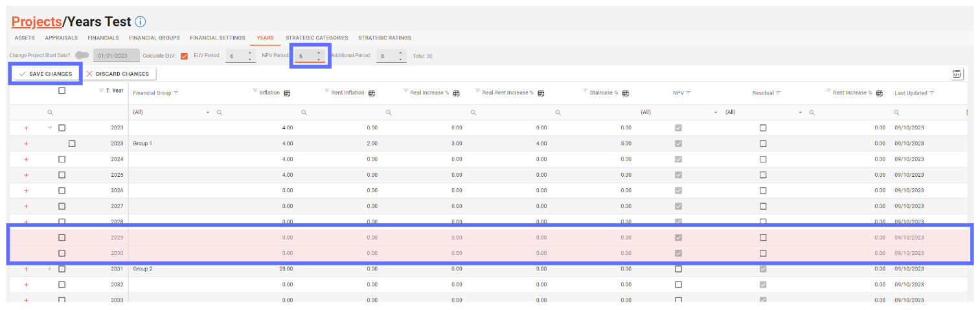Toggle the Change Project Start Date switch
980x310 pixels.
click(x=82, y=56)
